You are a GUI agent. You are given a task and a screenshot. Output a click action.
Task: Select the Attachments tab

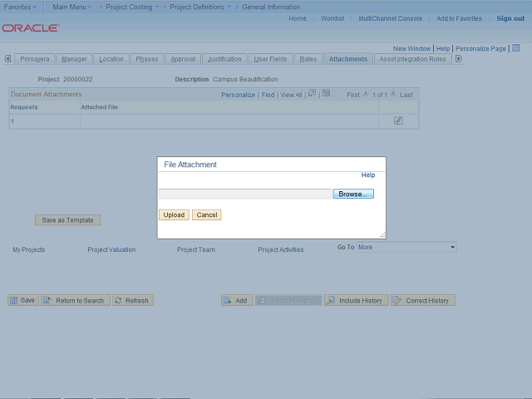[348, 59]
